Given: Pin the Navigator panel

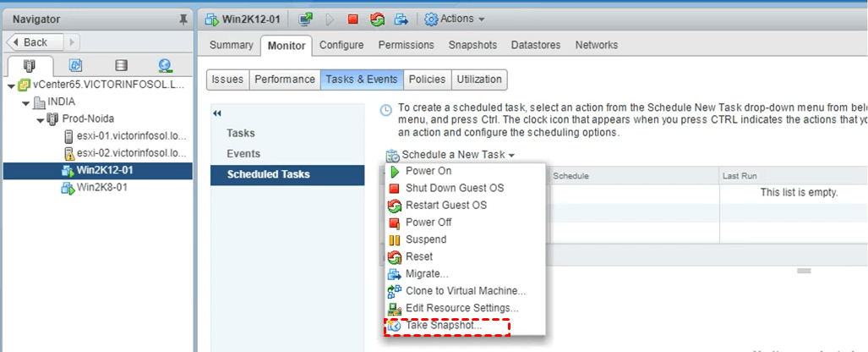Looking at the screenshot, I should [x=183, y=20].
